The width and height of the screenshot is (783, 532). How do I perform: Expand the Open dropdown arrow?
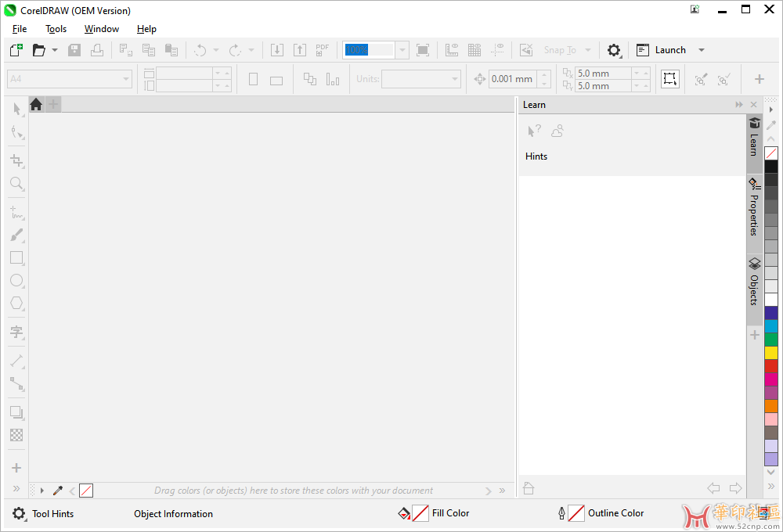[55, 50]
